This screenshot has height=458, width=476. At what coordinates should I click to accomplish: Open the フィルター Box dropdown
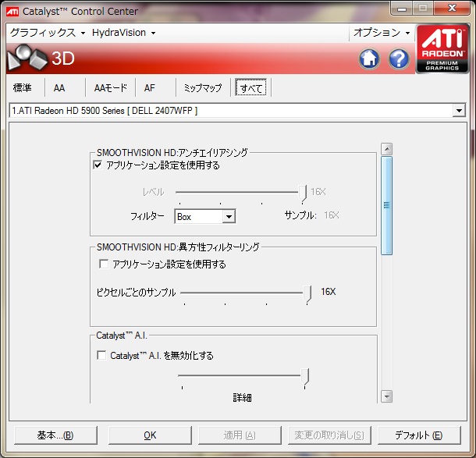pyautogui.click(x=205, y=216)
